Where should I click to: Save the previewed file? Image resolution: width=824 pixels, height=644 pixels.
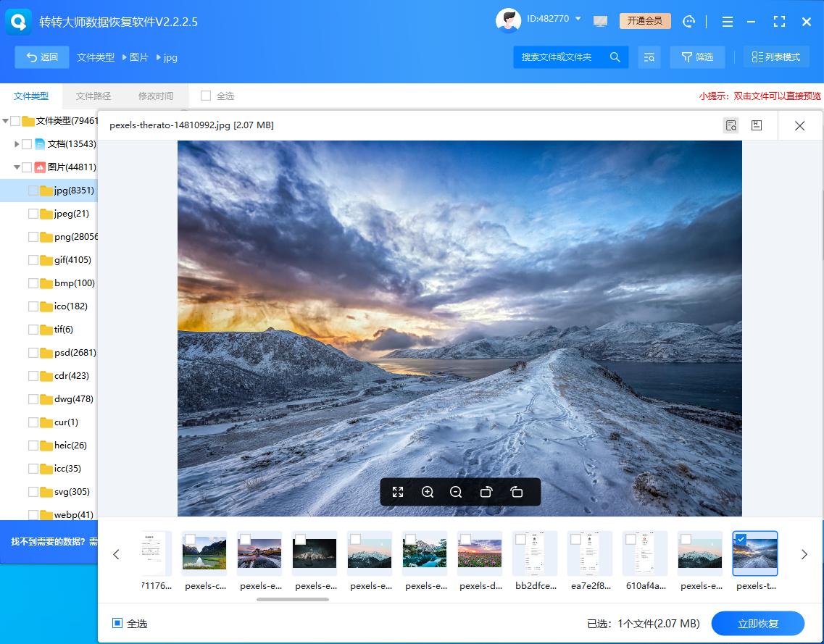757,125
